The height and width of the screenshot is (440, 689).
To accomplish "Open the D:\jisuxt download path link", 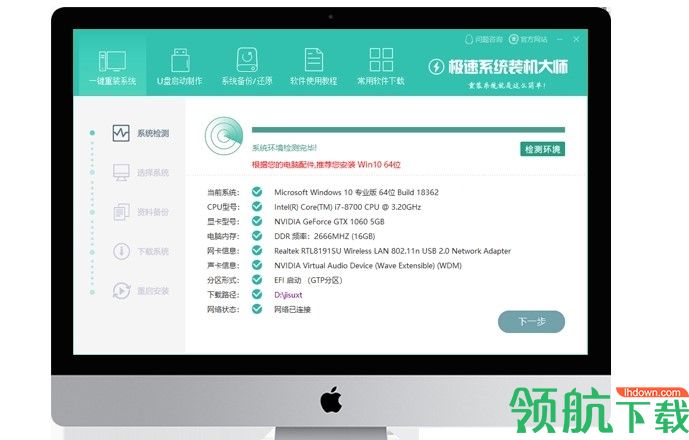I will pos(288,295).
